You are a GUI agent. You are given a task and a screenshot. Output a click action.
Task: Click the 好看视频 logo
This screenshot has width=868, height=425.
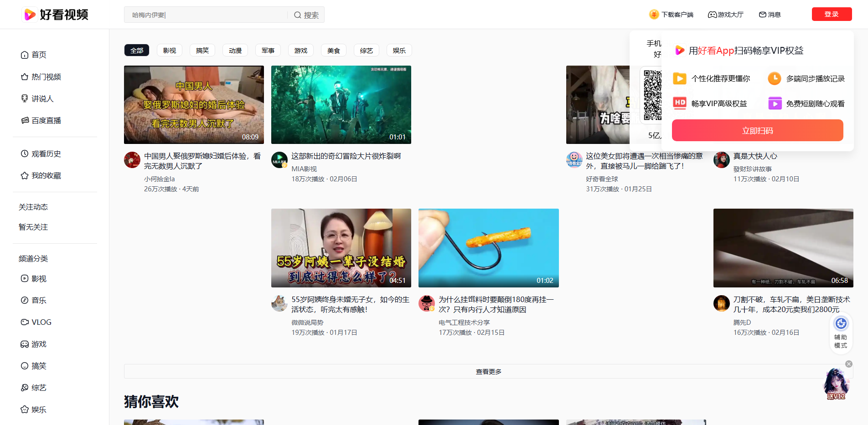point(55,14)
